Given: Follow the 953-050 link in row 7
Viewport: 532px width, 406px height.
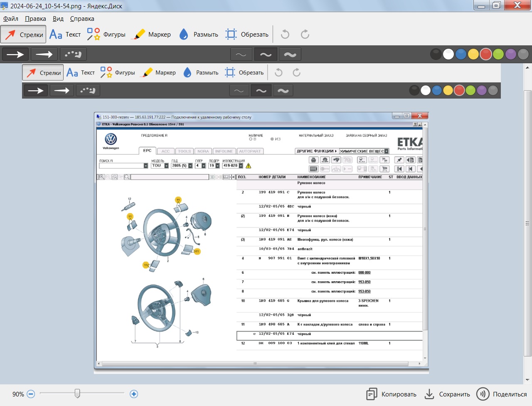Looking at the screenshot, I should click(365, 282).
